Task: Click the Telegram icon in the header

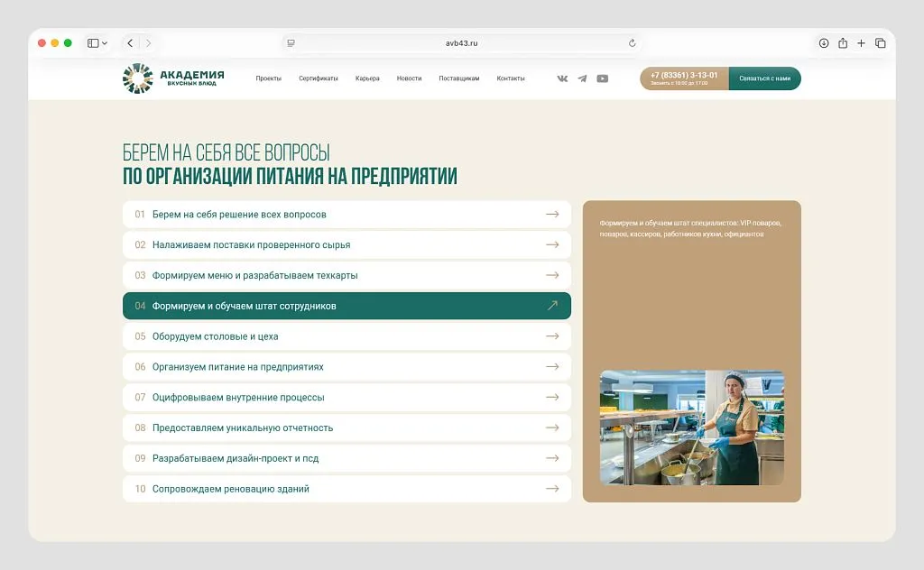Action: 581,78
